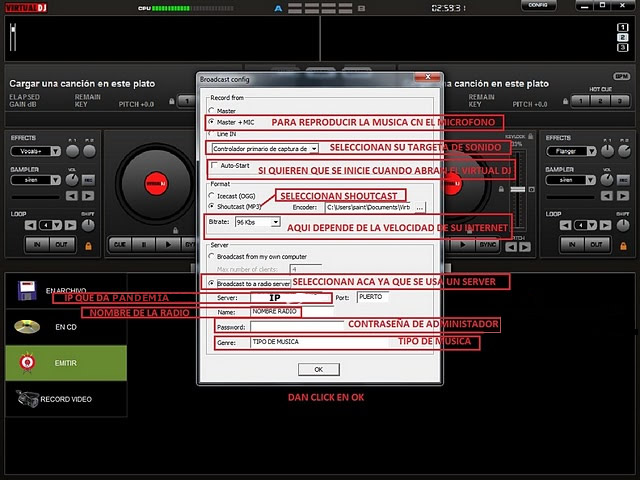Open the EN CD record option
Image resolution: width=640 pixels, height=480 pixels.
coord(66,327)
